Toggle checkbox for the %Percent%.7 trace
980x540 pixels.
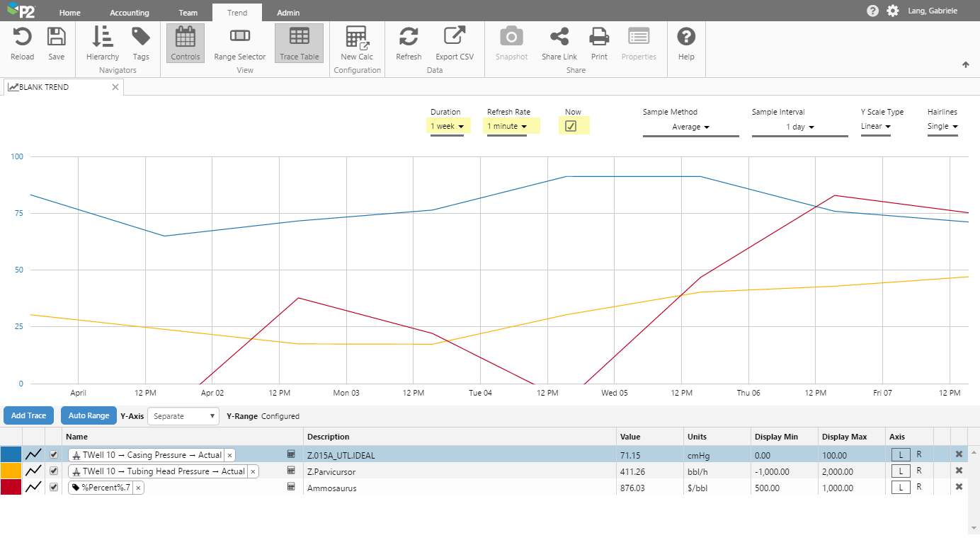coord(54,487)
